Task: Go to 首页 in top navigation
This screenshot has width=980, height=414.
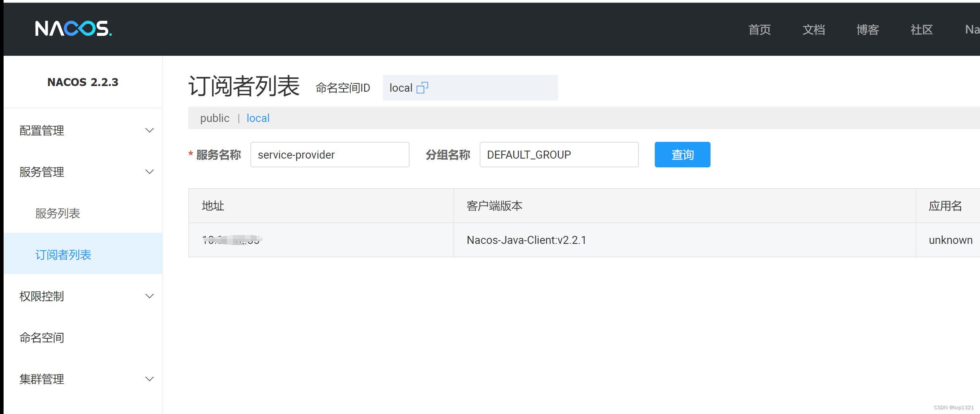Action: (x=759, y=29)
